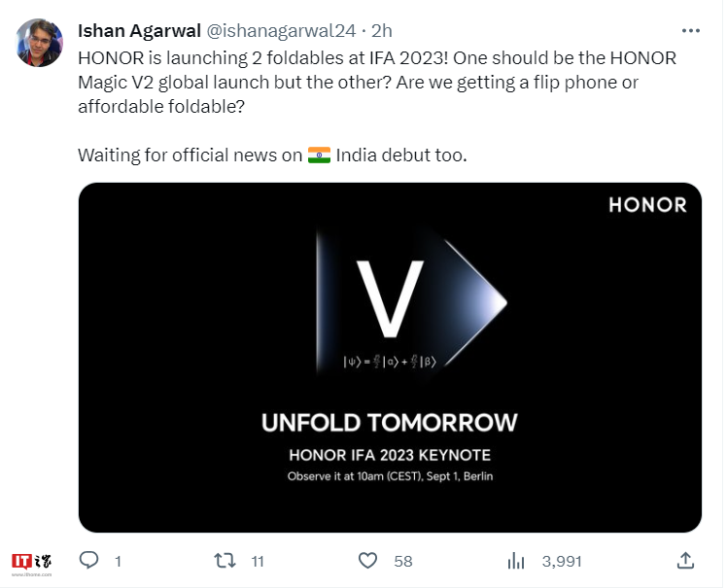
Task: Click the reply count of 1
Action: pos(118,562)
